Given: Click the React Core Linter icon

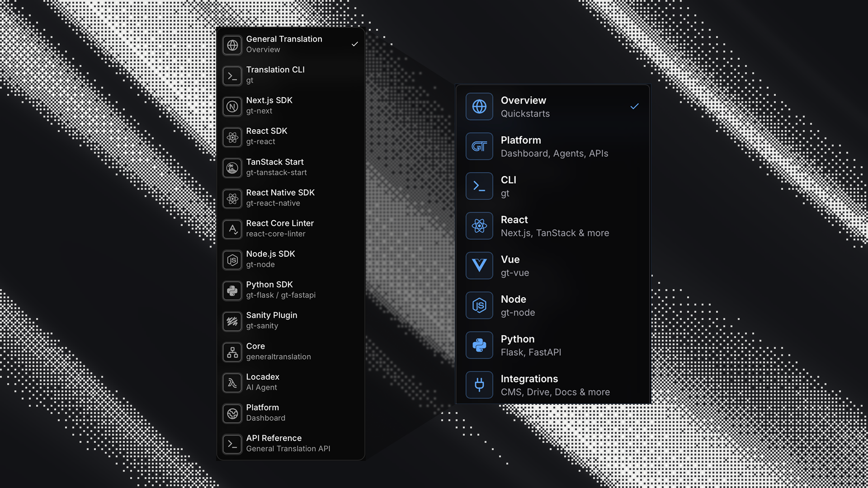Looking at the screenshot, I should coord(232,230).
